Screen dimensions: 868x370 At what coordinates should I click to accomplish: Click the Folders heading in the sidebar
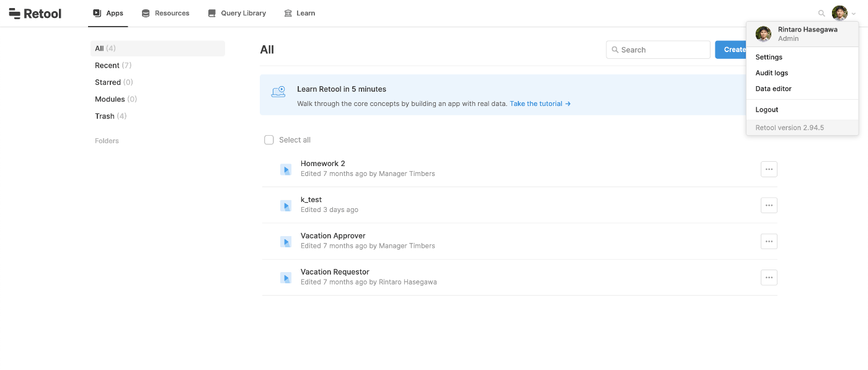(x=107, y=141)
